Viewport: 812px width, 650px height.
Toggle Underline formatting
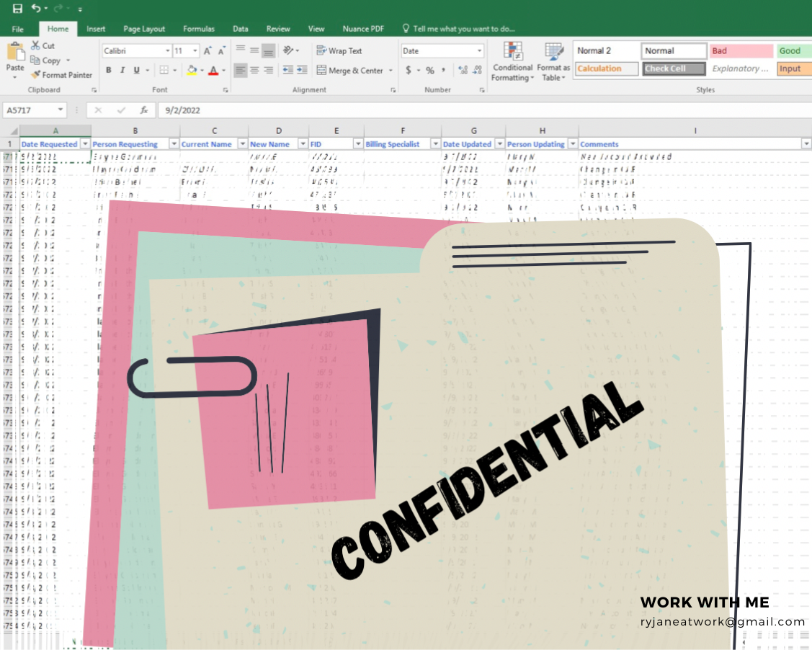[137, 70]
